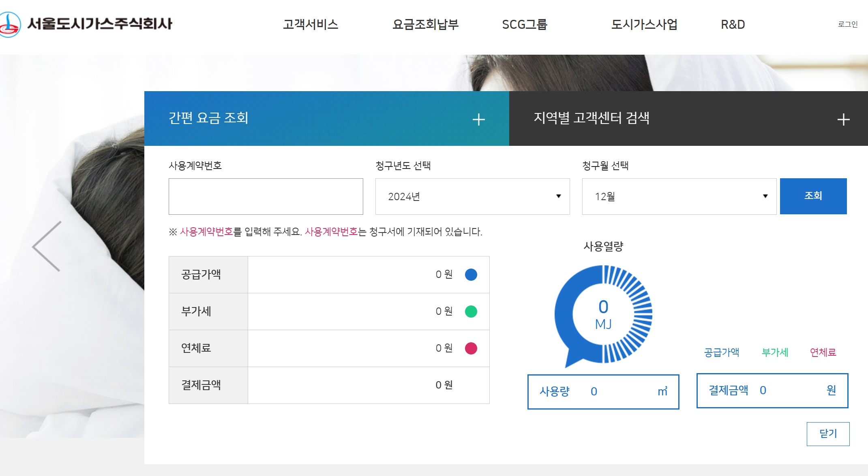
Task: Click the blue gauge showing 0 MJ
Action: tap(603, 314)
